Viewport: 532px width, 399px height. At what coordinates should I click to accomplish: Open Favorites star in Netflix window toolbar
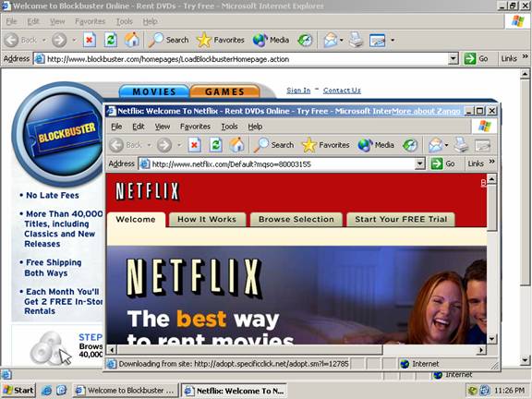pyautogui.click(x=308, y=145)
